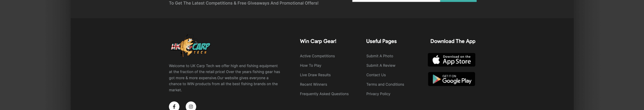
Task: Click the Download on the App Store badge
Action: tap(451, 60)
